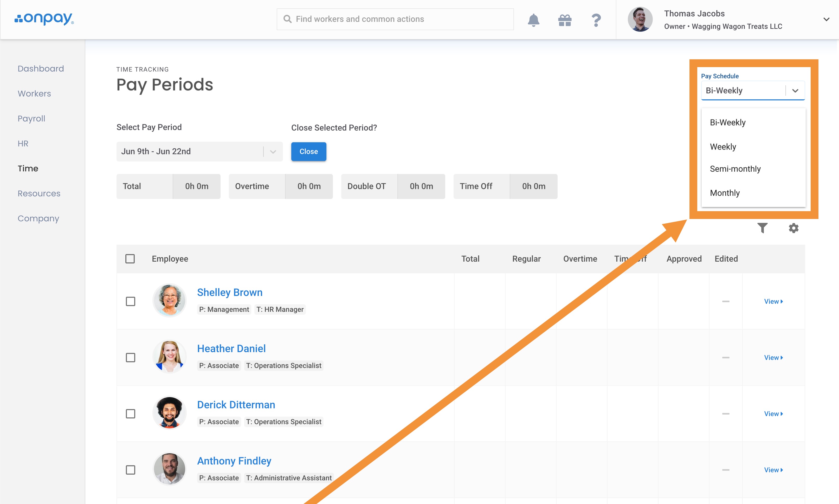Click the Double OT summary tile
Screen dimensions: 839x504
[x=393, y=186]
